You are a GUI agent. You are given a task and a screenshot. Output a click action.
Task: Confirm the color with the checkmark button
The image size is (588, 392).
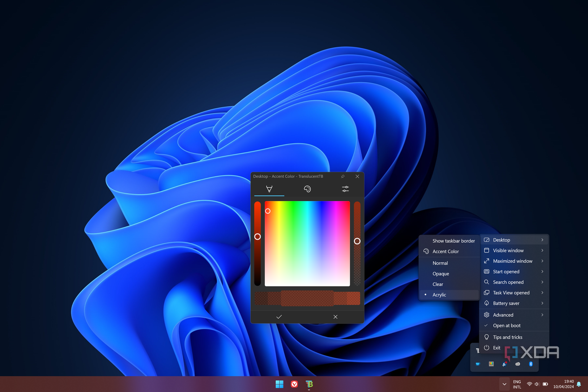click(279, 317)
